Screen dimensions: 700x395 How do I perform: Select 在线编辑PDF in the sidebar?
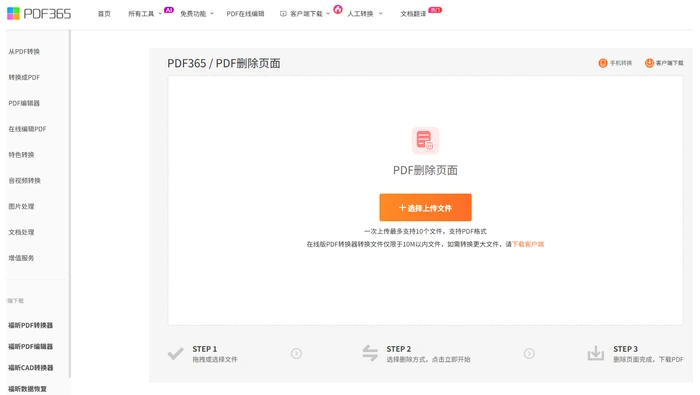coord(27,129)
